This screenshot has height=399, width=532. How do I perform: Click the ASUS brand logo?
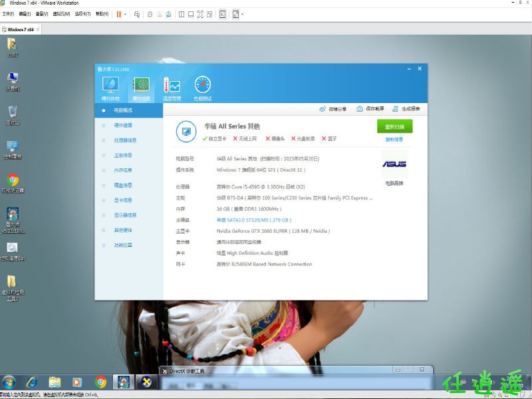click(394, 164)
